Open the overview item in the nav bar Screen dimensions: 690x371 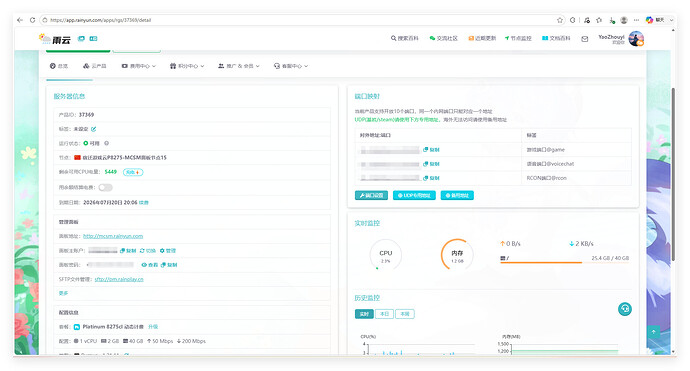[59, 66]
